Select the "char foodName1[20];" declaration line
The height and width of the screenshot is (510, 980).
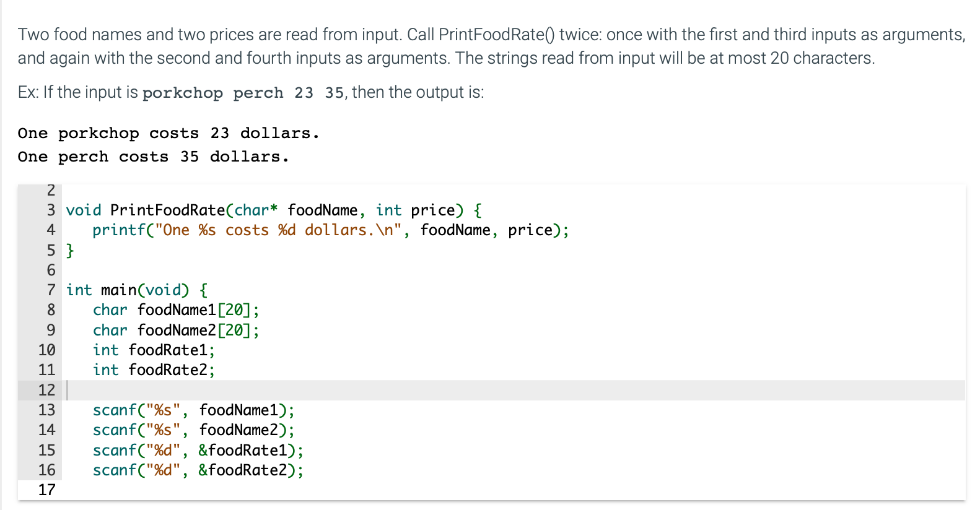pyautogui.click(x=176, y=310)
